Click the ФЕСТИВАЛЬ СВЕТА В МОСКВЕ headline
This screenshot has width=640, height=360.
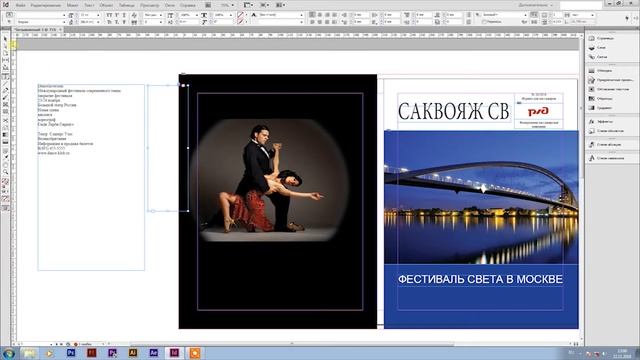click(480, 279)
